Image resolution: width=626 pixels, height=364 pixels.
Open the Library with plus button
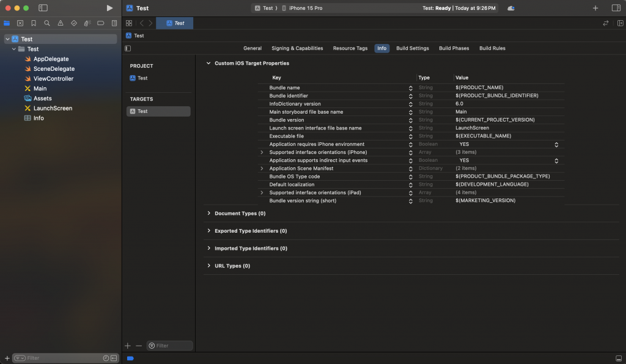pos(595,8)
